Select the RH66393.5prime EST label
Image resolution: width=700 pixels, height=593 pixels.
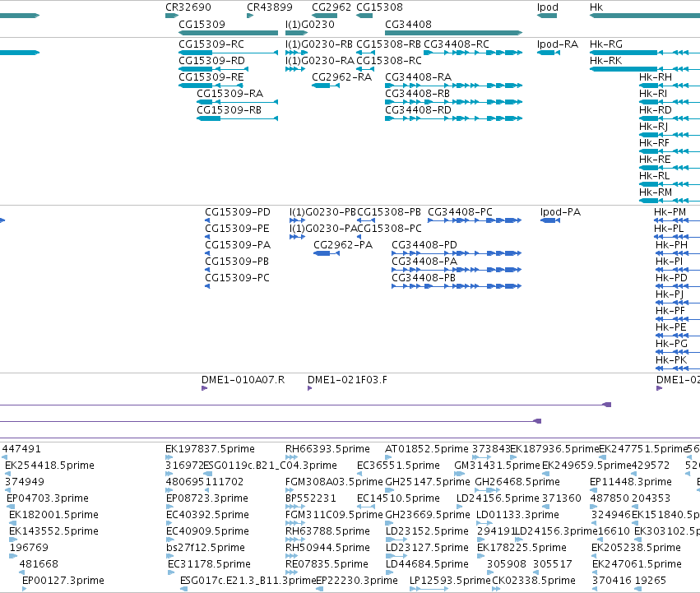coord(327,449)
